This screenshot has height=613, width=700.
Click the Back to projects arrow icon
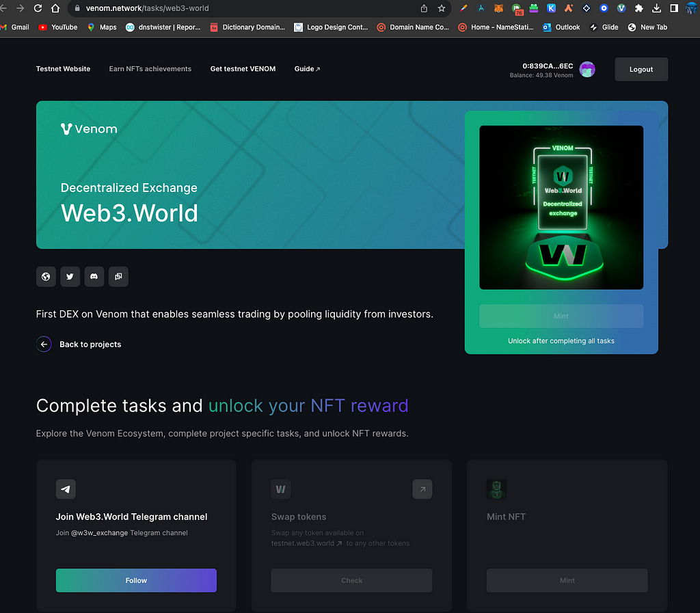click(44, 344)
